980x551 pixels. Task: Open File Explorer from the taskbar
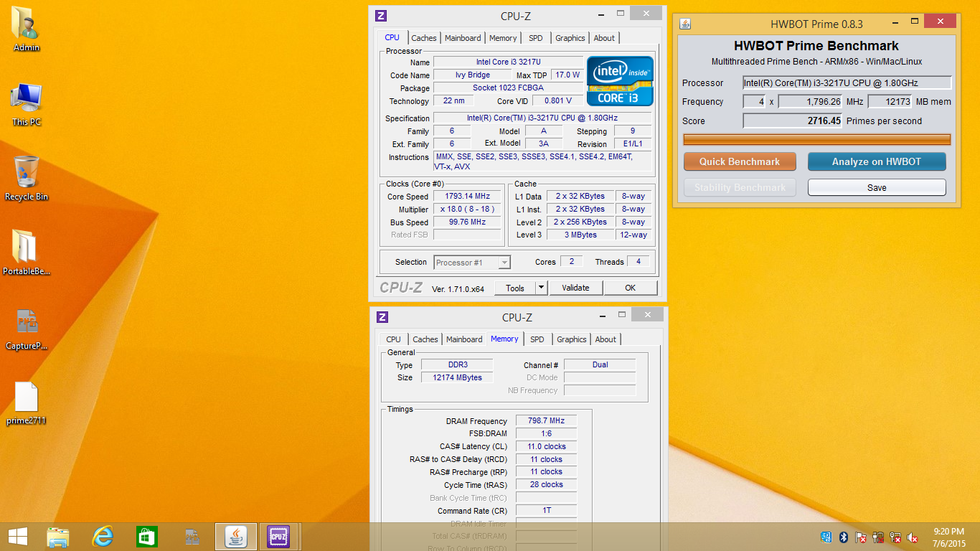(x=58, y=536)
